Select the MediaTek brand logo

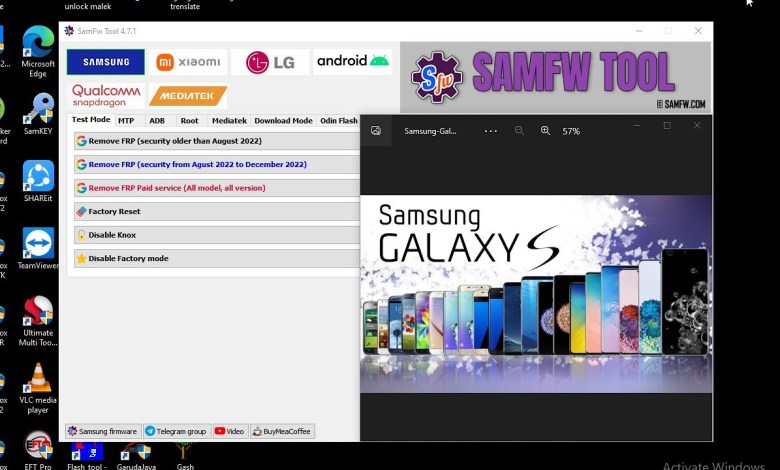coord(188,96)
